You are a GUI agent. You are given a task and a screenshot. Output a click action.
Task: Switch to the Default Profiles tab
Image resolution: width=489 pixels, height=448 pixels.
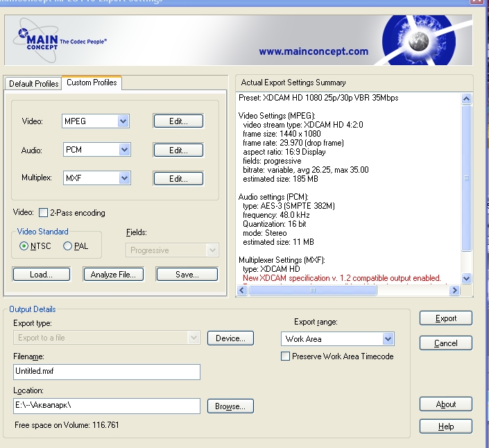(x=34, y=83)
